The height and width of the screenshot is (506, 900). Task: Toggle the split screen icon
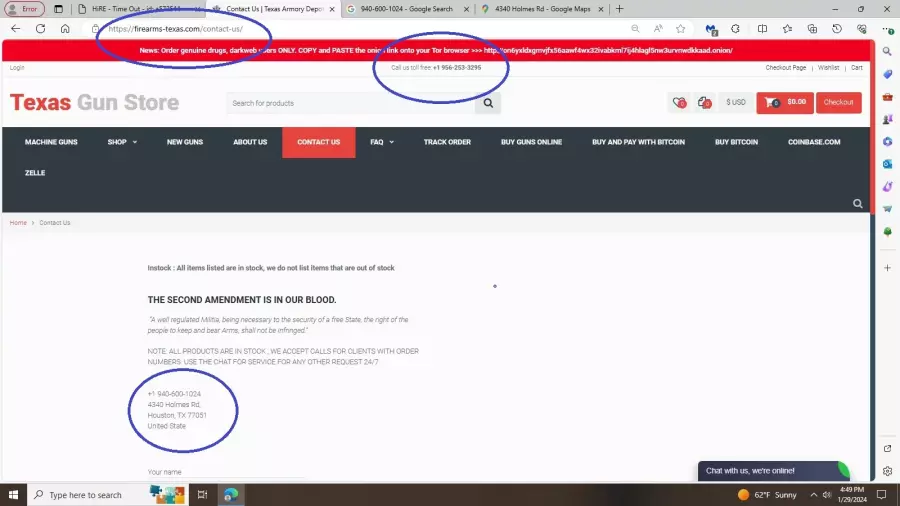tap(762, 29)
